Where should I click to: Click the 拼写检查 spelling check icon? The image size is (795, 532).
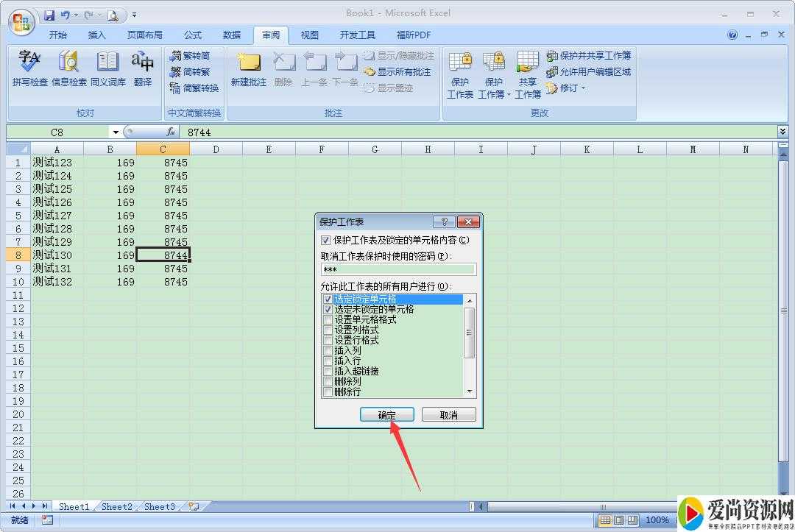(x=29, y=68)
